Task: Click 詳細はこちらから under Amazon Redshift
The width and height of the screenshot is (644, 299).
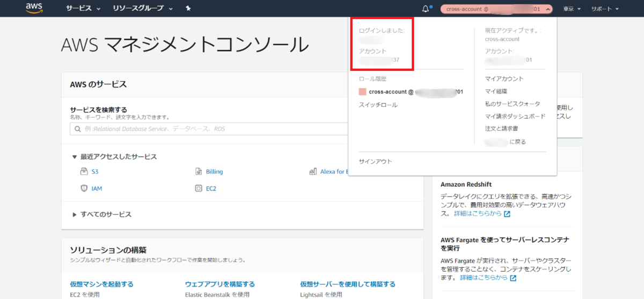Action: (478, 214)
